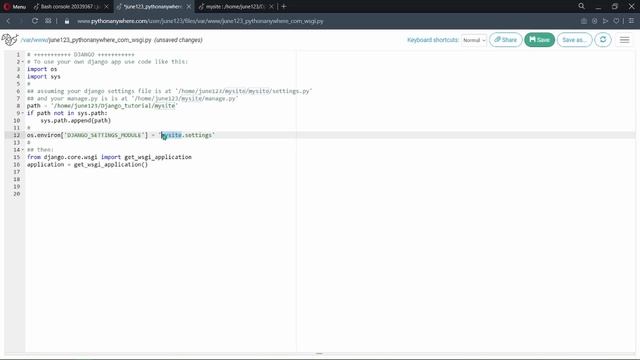The height and width of the screenshot is (360, 640).
Task: Close the june123_pythonanywhere wsgi tab
Action: coord(189,7)
